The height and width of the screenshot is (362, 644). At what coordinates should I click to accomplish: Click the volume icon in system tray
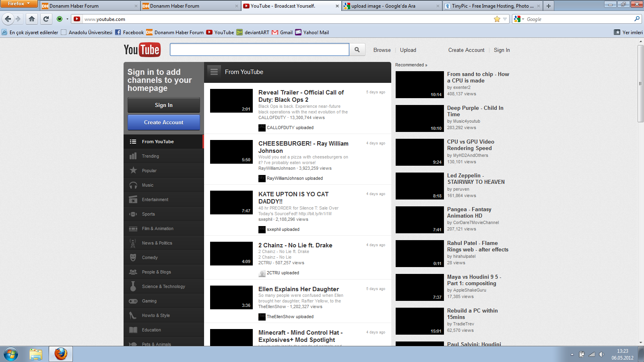[x=601, y=354]
